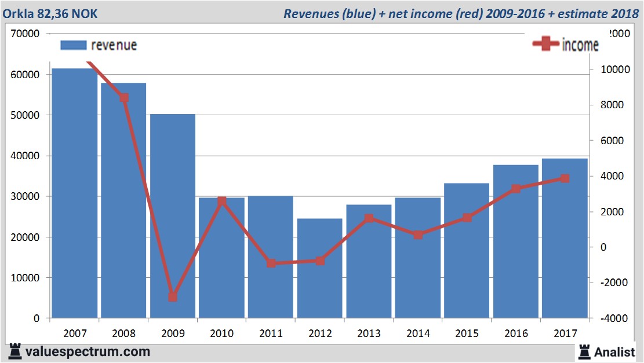This screenshot has width=644, height=363.
Task: Click the 8000 right axis label
Action: 612,105
